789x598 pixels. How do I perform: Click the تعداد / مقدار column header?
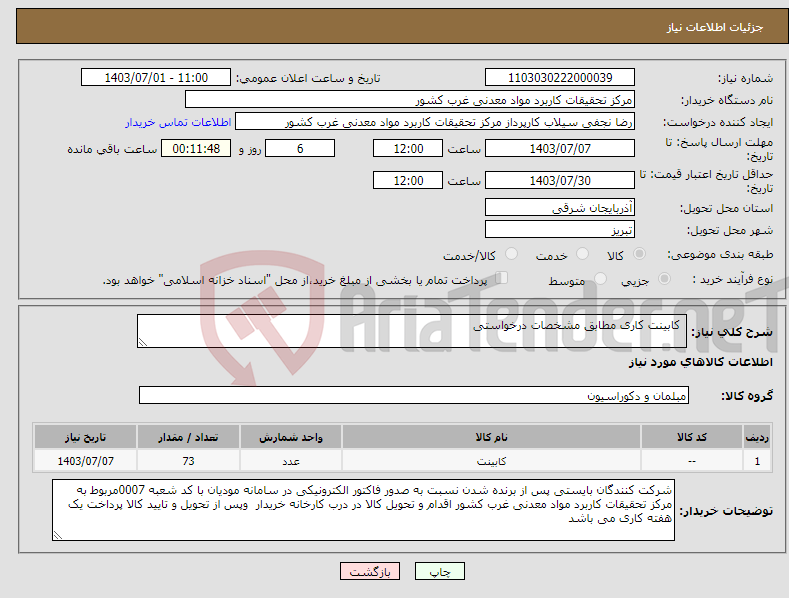click(188, 437)
